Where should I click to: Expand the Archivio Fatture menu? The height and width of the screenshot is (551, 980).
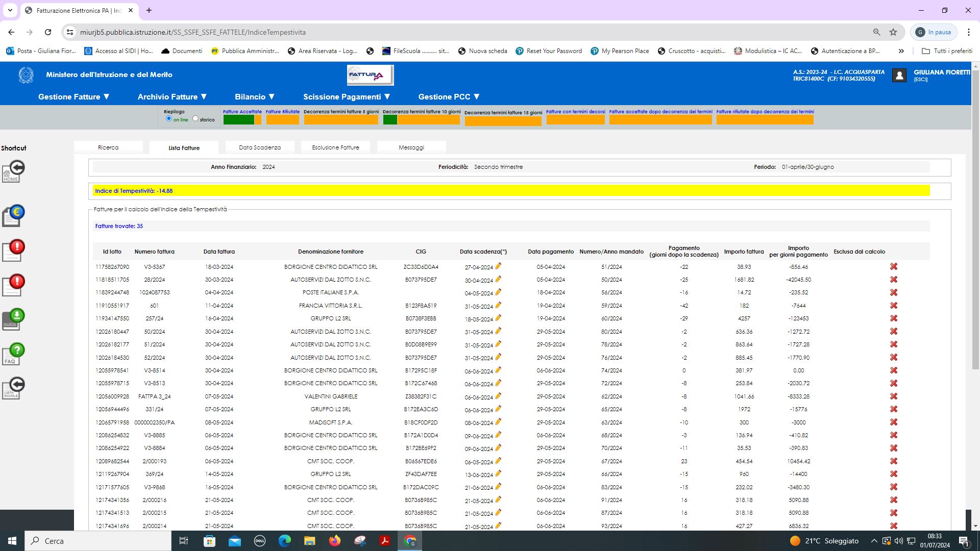click(173, 97)
